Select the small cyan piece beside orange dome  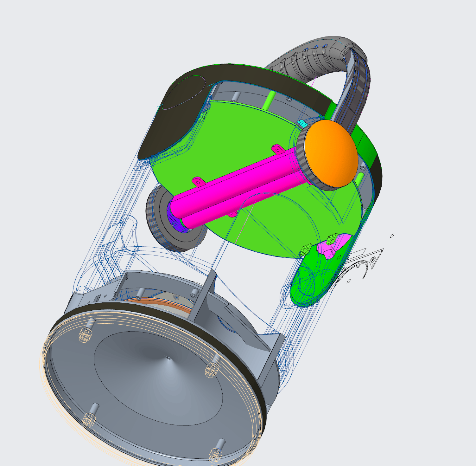pos(301,123)
